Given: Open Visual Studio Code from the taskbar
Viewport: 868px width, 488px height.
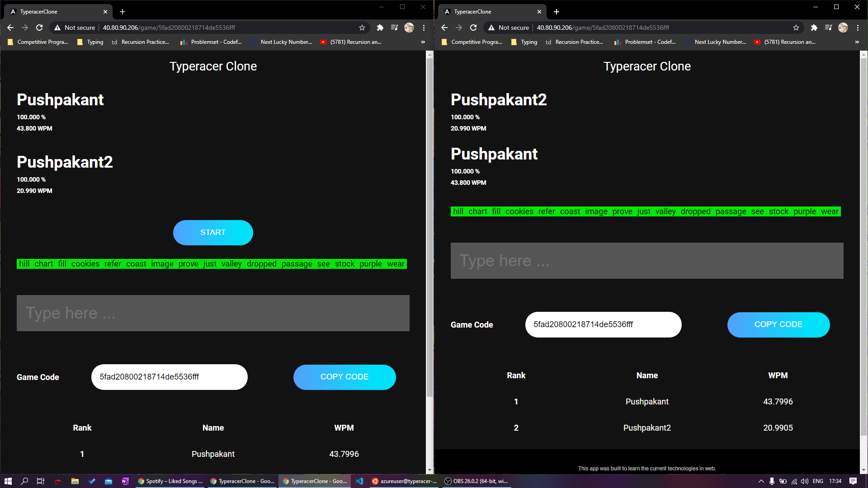Looking at the screenshot, I should point(359,481).
